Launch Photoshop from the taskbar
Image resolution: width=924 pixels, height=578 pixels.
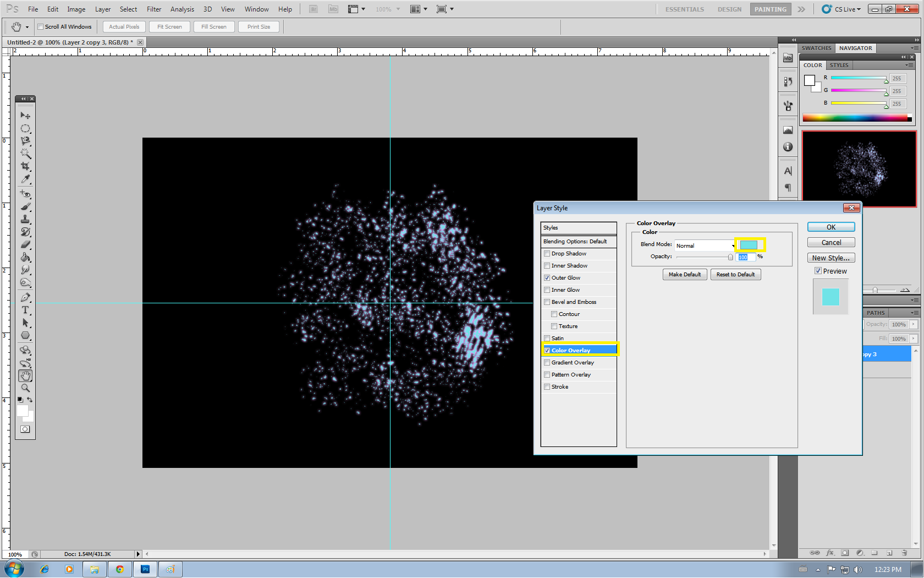(x=145, y=569)
